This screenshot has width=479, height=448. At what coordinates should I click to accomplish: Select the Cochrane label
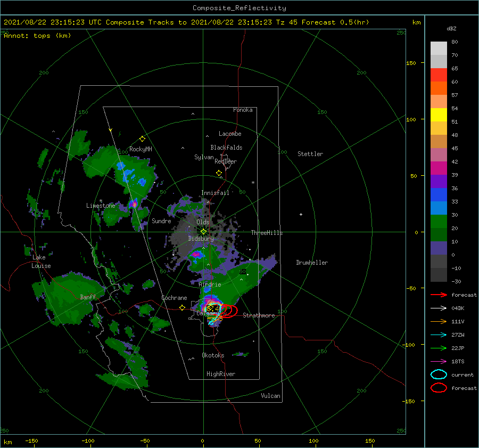coord(174,298)
